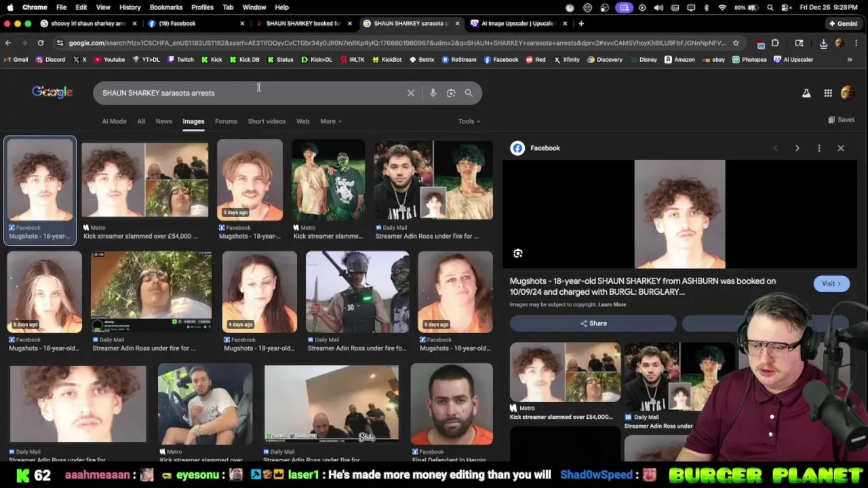
Task: Open the Google account avatar
Action: [x=847, y=93]
